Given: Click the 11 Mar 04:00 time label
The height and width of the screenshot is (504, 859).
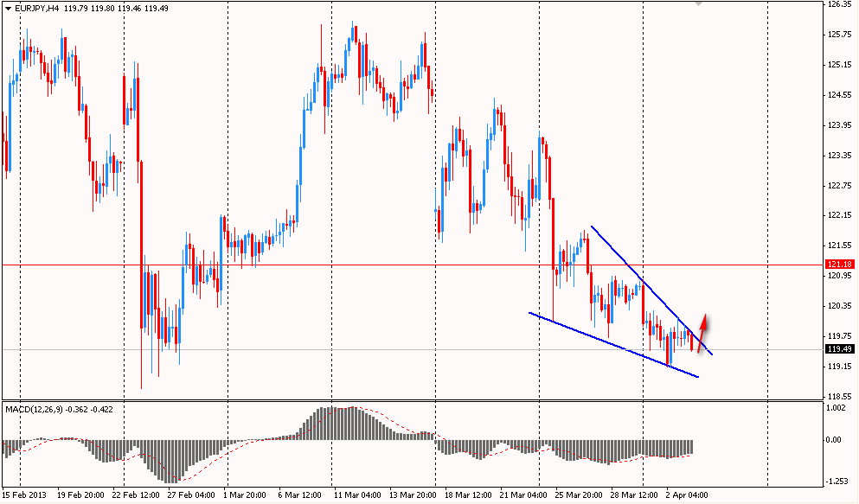Looking at the screenshot, I should (x=357, y=495).
